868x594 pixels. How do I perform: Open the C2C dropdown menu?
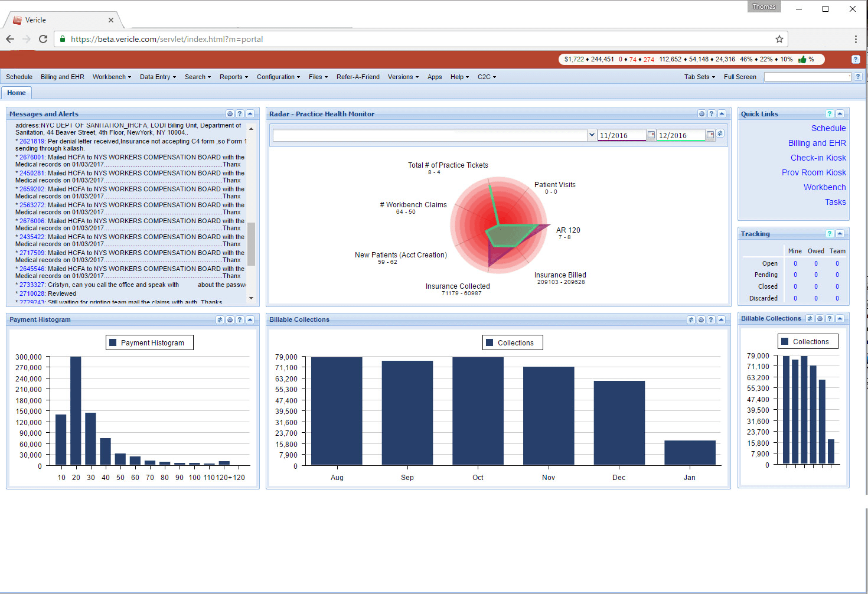point(487,77)
